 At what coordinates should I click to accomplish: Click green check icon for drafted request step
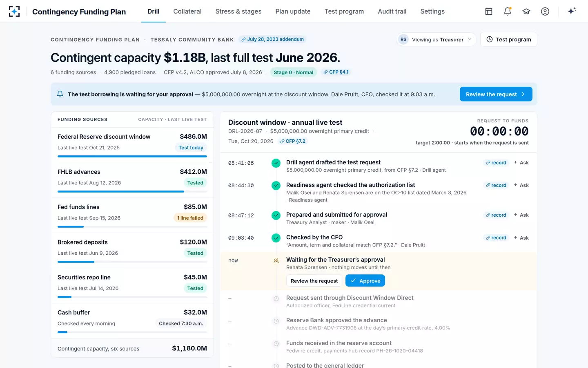pos(276,163)
